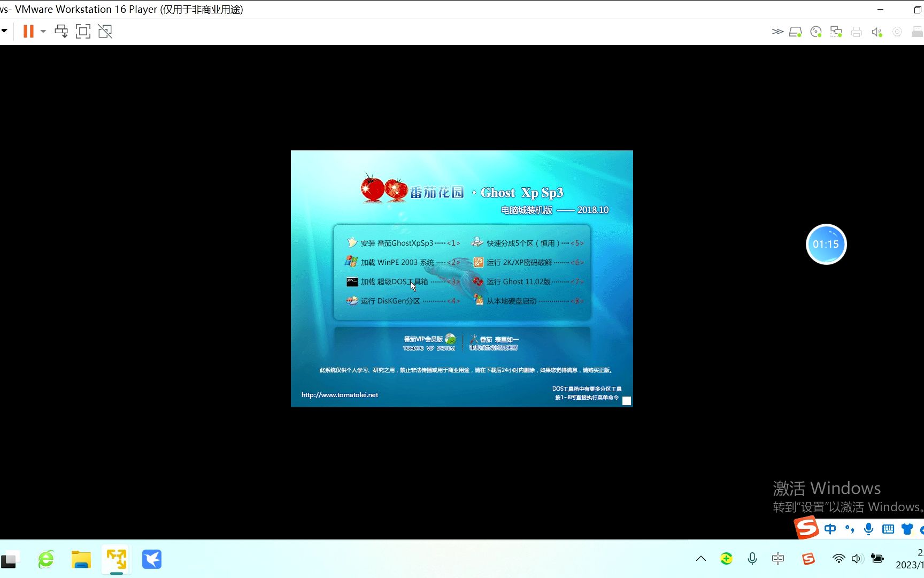
Task: Click the DiskGen partition disk icon
Action: pyautogui.click(x=352, y=301)
